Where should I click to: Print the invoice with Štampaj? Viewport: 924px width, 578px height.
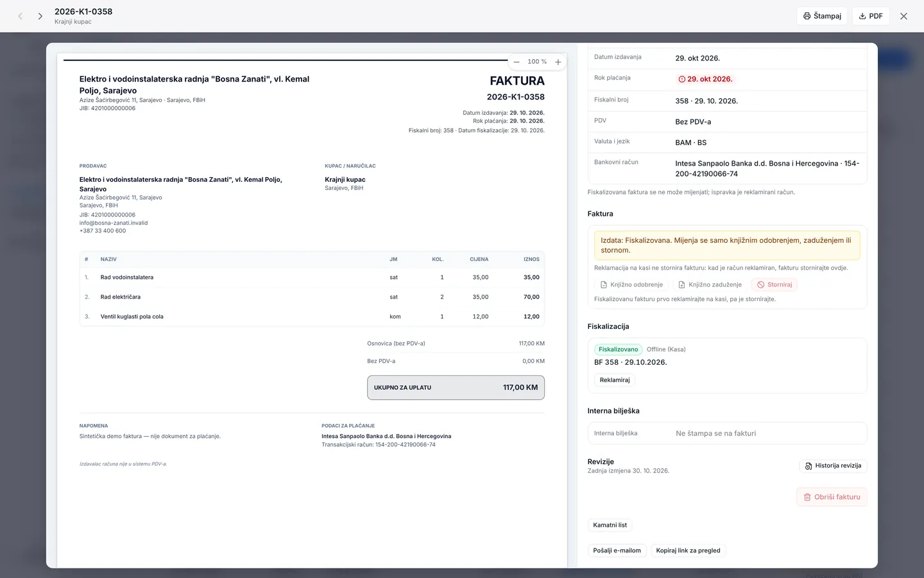(822, 16)
